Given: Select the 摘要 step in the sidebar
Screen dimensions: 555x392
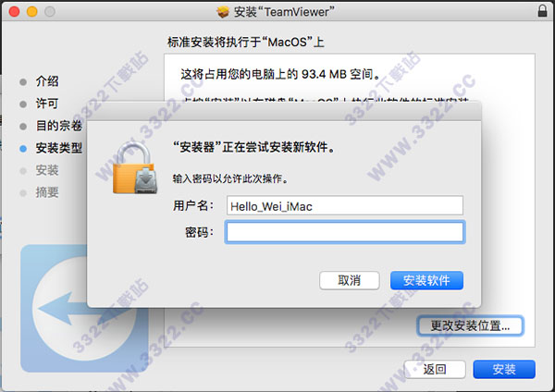Looking at the screenshot, I should pos(47,192).
